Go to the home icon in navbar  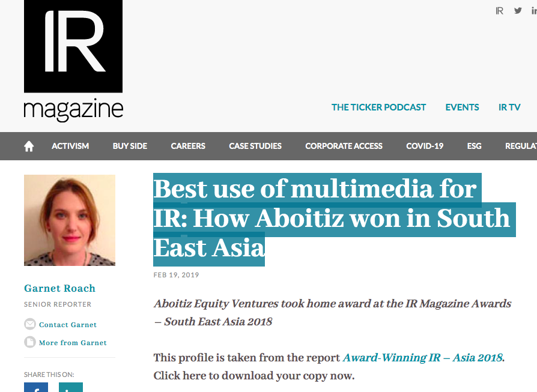(29, 146)
